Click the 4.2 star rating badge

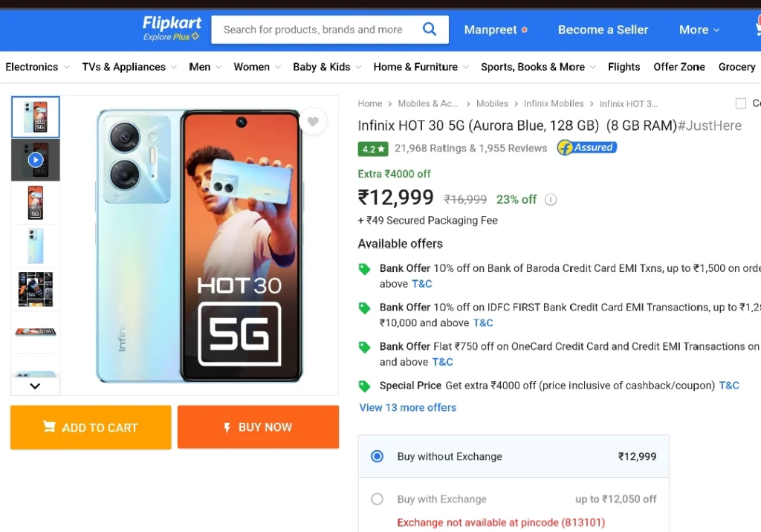coord(373,149)
